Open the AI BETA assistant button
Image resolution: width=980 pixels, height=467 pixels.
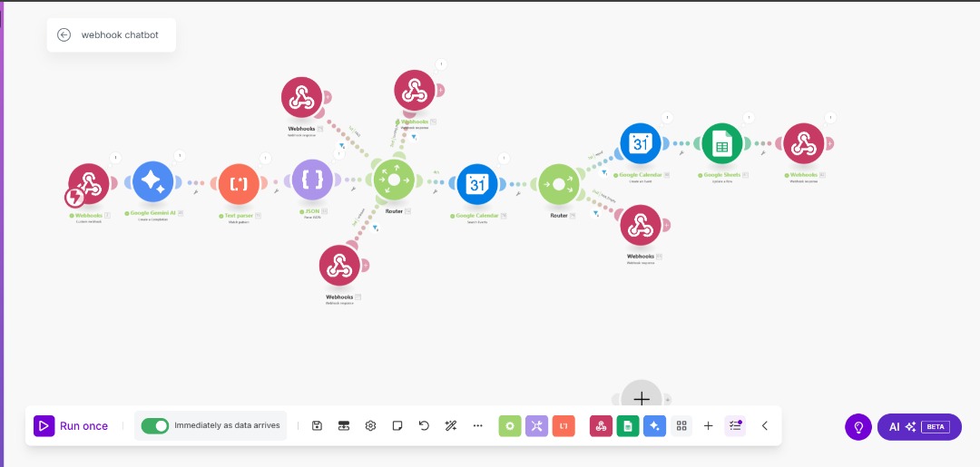(x=919, y=427)
